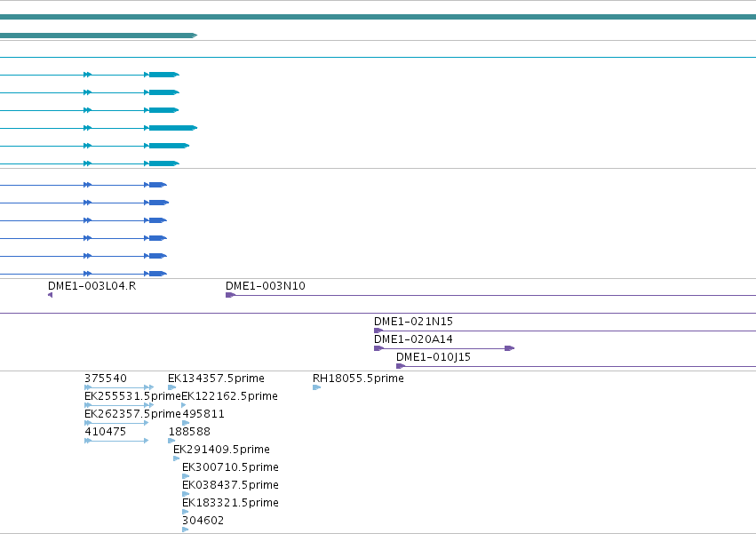
Task: Select the 410475 EST label
Action: (105, 432)
